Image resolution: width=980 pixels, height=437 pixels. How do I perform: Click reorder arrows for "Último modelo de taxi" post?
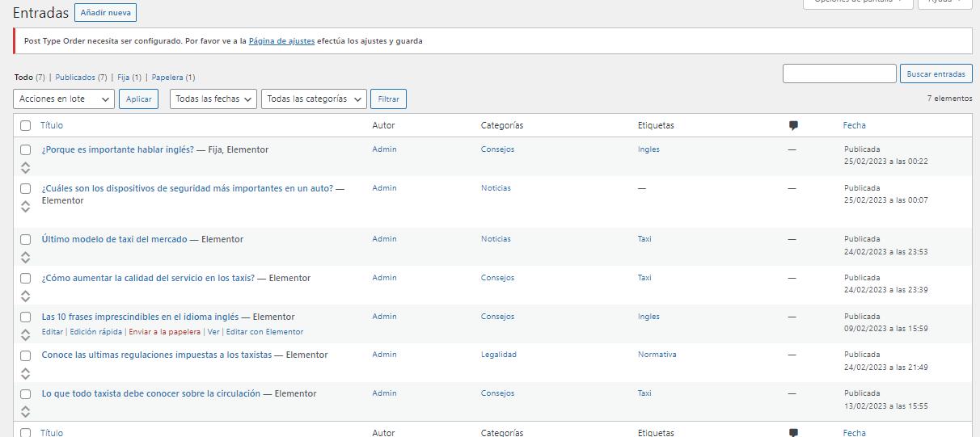tap(25, 257)
